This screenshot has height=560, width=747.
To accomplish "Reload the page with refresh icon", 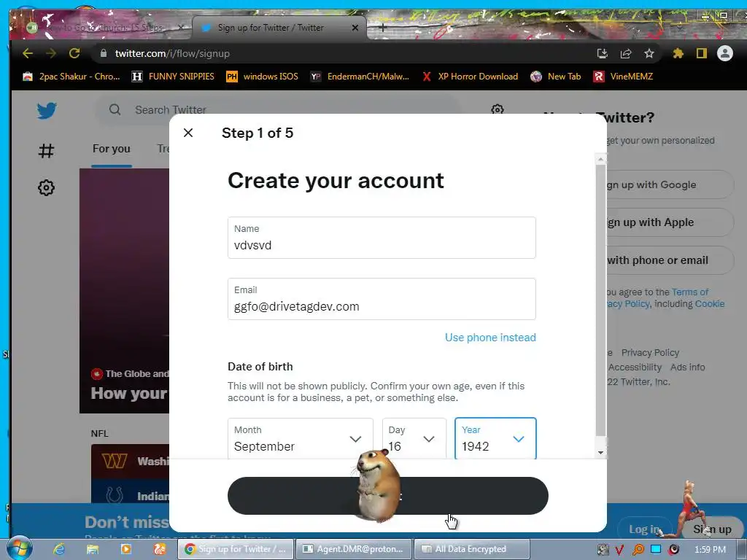I will tap(74, 53).
